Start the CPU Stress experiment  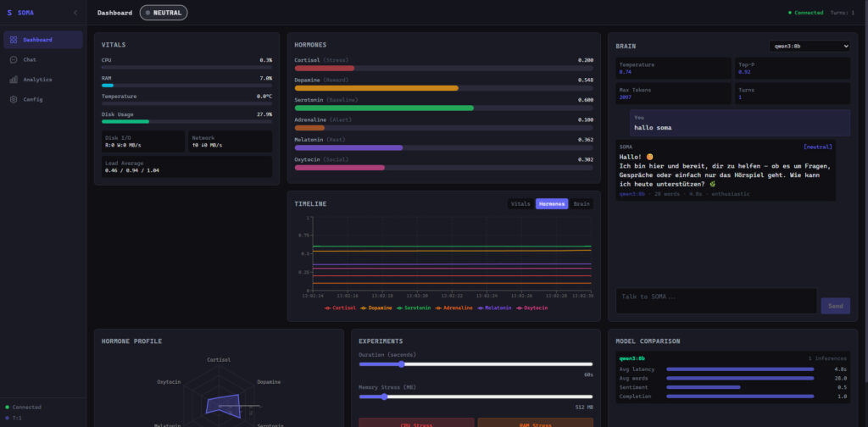(x=416, y=424)
